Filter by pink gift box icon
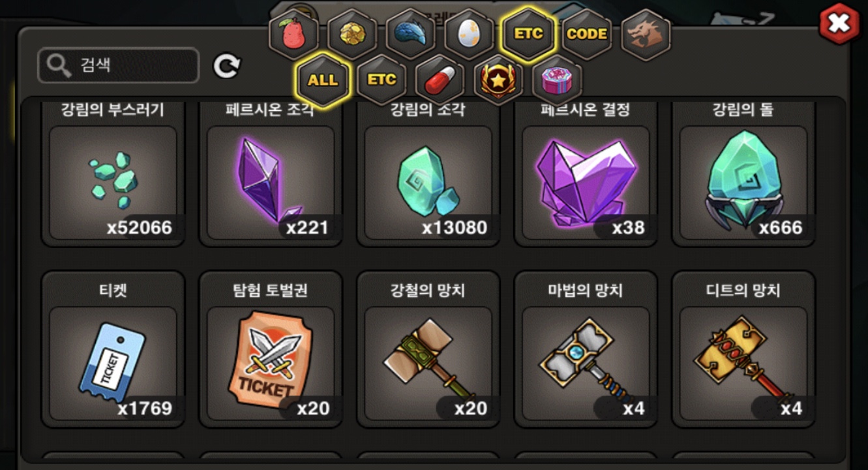868x470 pixels. (558, 80)
